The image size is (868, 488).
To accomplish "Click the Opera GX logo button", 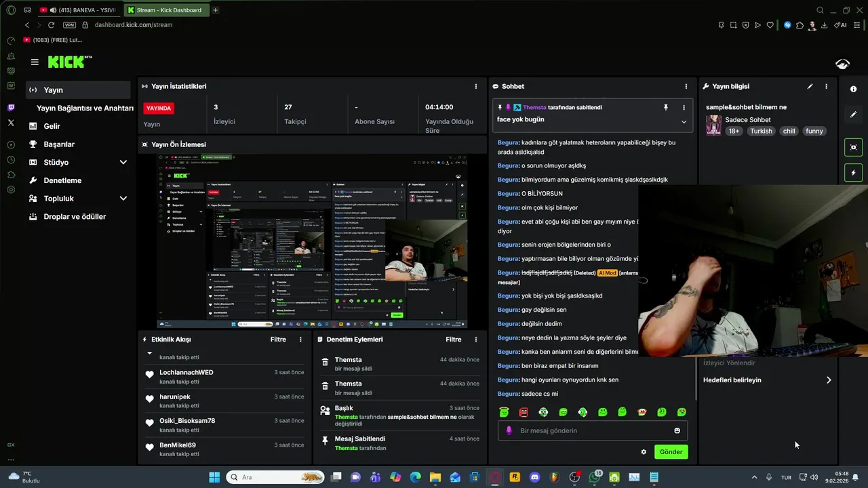I will coord(11,10).
